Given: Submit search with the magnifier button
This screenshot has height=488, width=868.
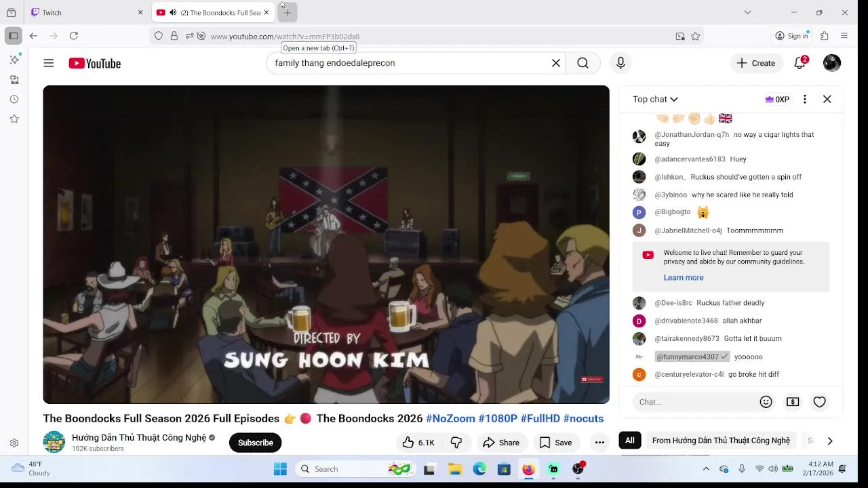Looking at the screenshot, I should coord(583,63).
